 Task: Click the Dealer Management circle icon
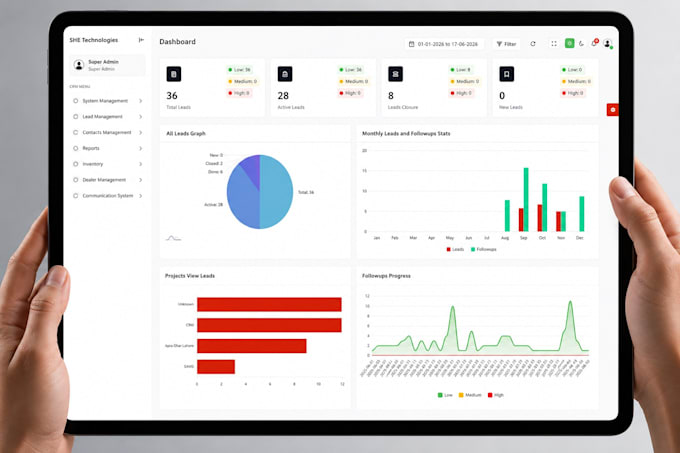(x=75, y=179)
